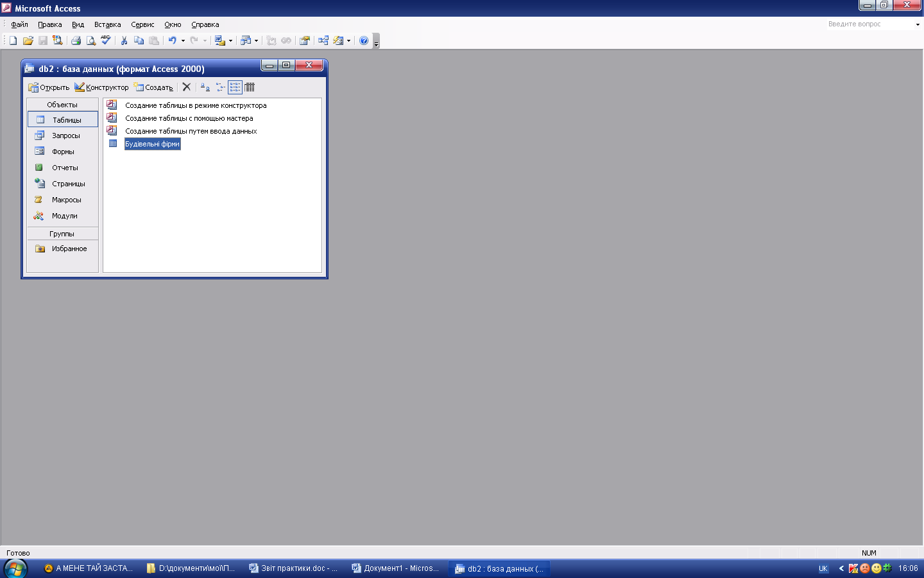The height and width of the screenshot is (578, 924).
Task: Expand Analyze dropdown arrow
Action: click(x=256, y=40)
